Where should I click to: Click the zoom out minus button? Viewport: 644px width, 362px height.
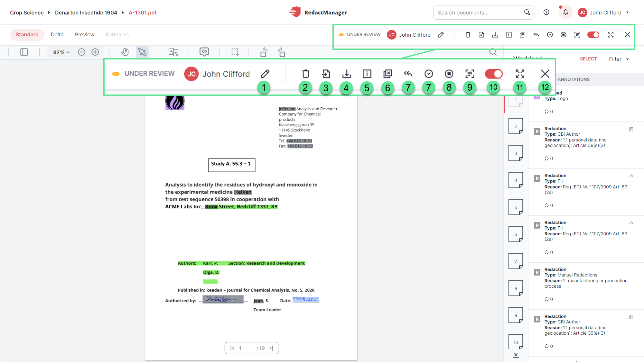82,52
